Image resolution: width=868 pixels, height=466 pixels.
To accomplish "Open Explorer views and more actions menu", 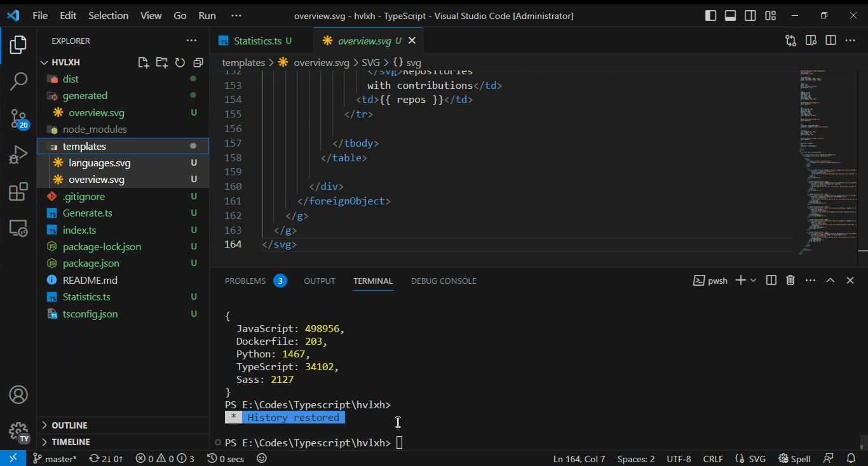I will tap(191, 41).
